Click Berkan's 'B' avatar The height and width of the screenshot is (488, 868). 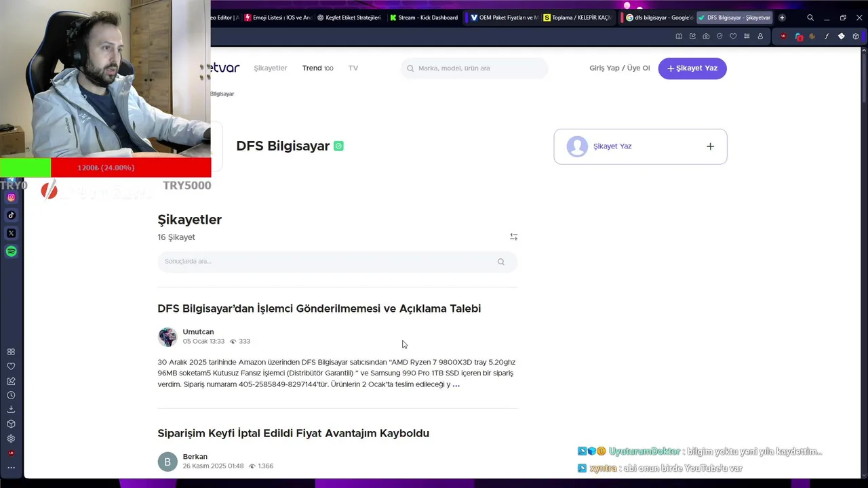pos(167,462)
